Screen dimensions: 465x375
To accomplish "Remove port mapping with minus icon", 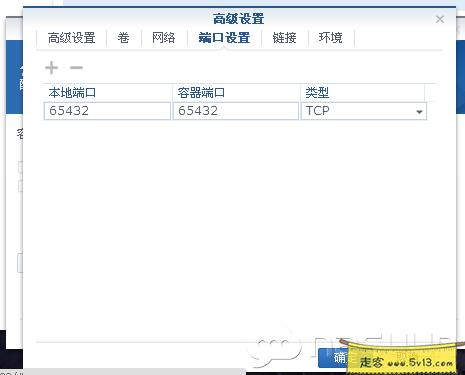I will 76,68.
